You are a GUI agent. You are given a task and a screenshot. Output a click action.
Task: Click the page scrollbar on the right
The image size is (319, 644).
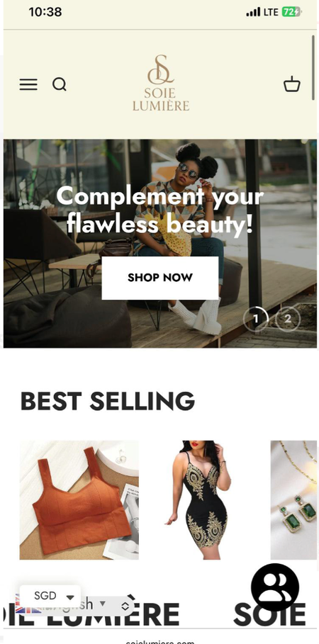point(313,68)
